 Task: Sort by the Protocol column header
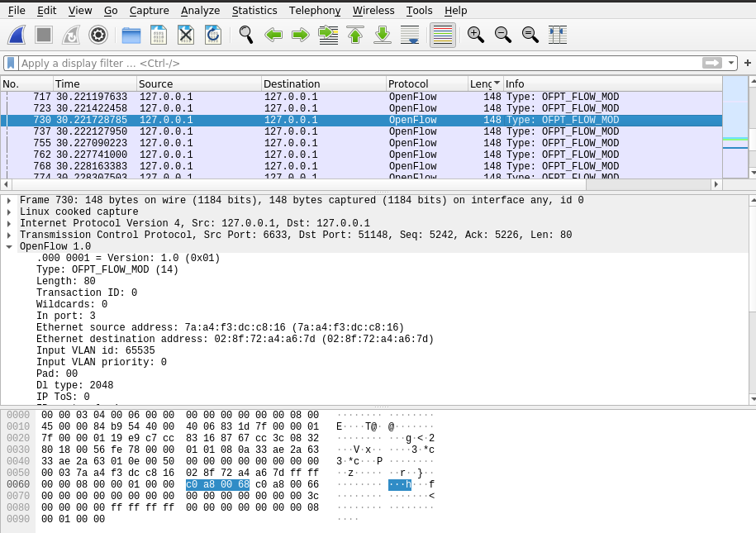(x=427, y=84)
